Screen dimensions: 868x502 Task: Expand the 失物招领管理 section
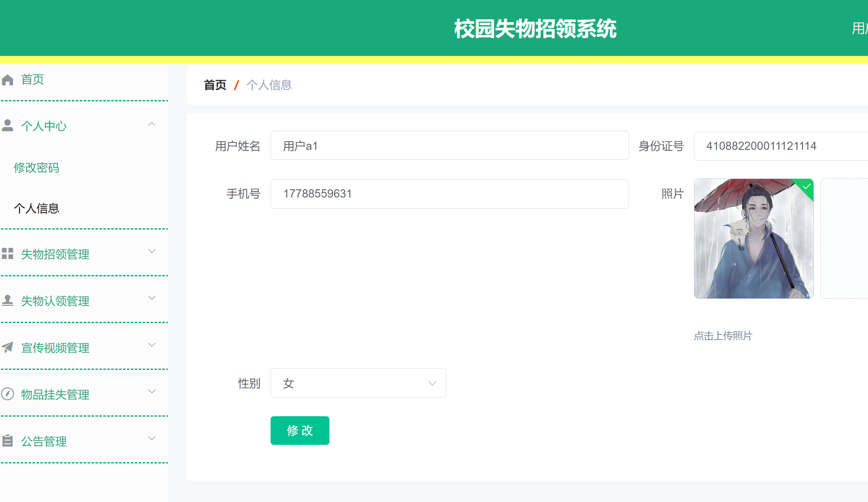point(152,251)
